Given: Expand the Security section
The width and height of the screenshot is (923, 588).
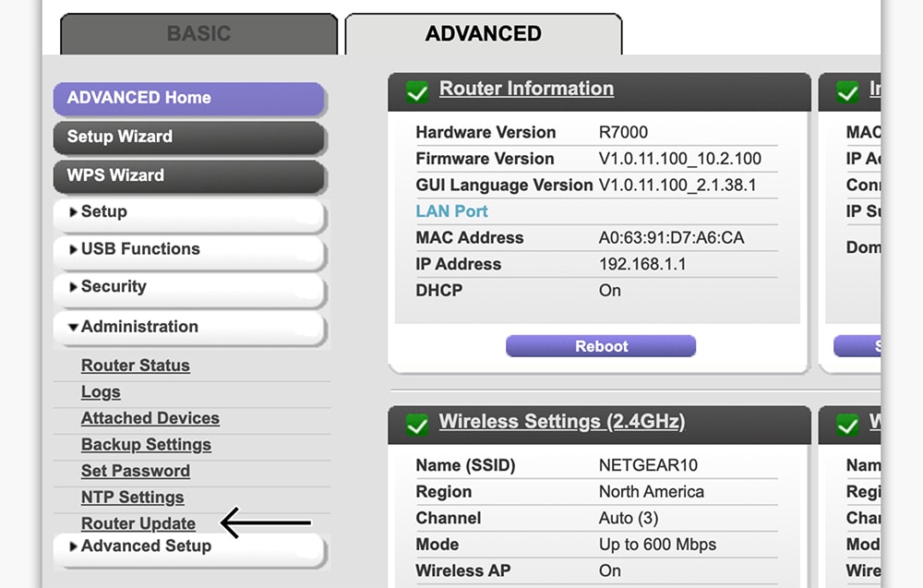Looking at the screenshot, I should pyautogui.click(x=189, y=290).
